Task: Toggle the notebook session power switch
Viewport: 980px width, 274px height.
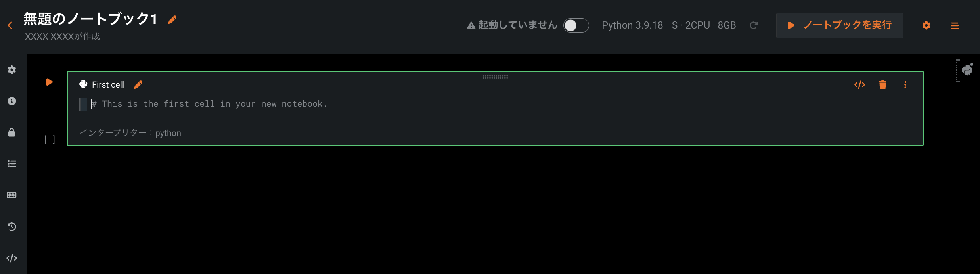Action: click(x=576, y=25)
